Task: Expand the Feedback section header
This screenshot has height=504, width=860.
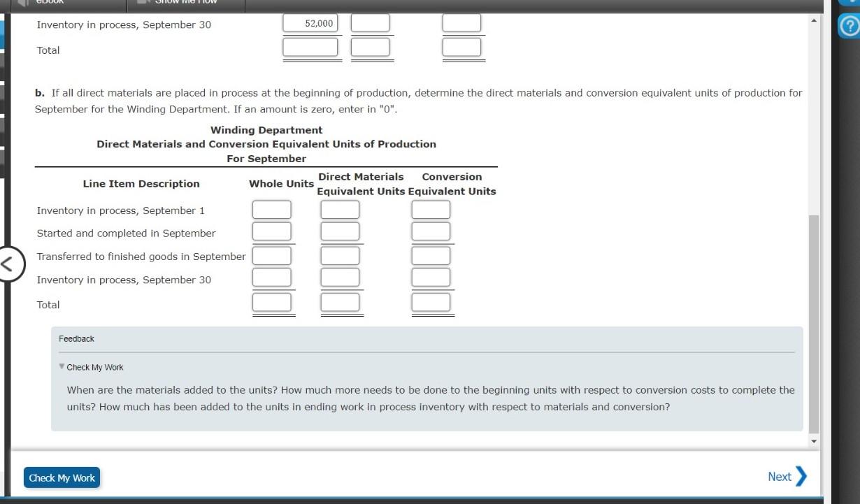Action: click(75, 338)
